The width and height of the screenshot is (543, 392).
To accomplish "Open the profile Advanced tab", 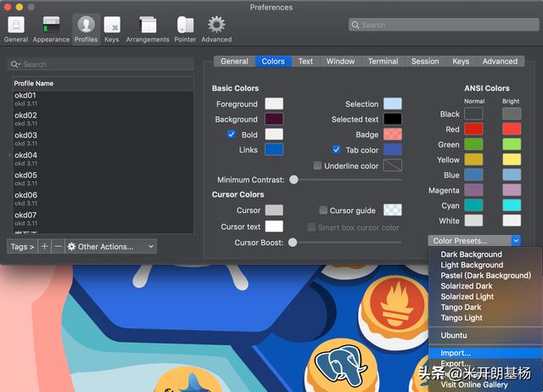I will tap(500, 61).
